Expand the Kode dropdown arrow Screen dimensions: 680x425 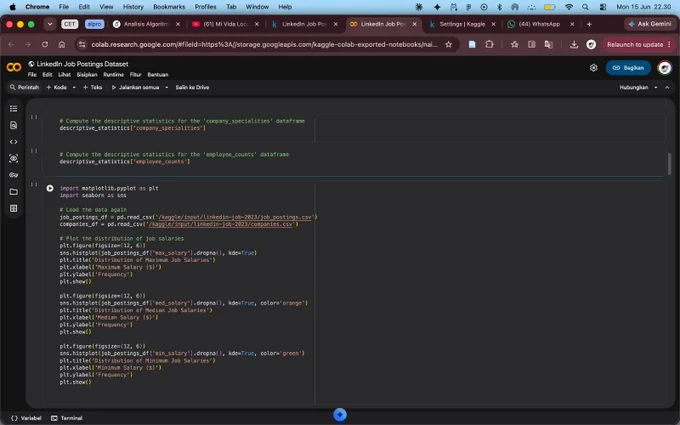point(74,88)
